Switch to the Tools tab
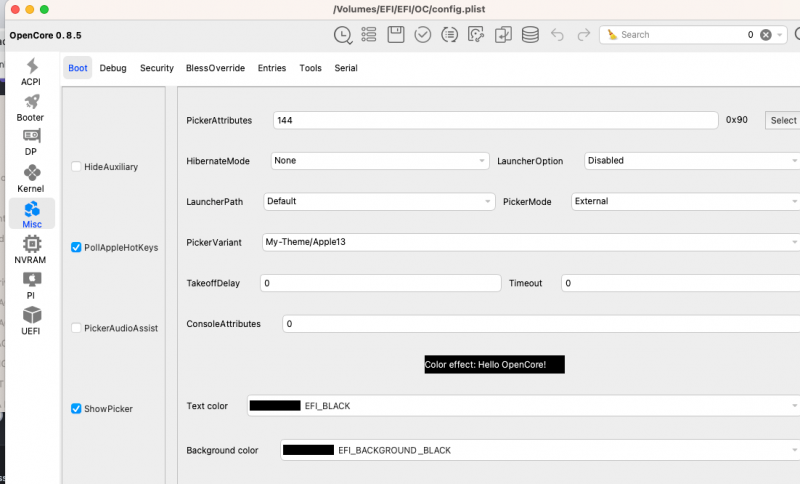 point(310,68)
